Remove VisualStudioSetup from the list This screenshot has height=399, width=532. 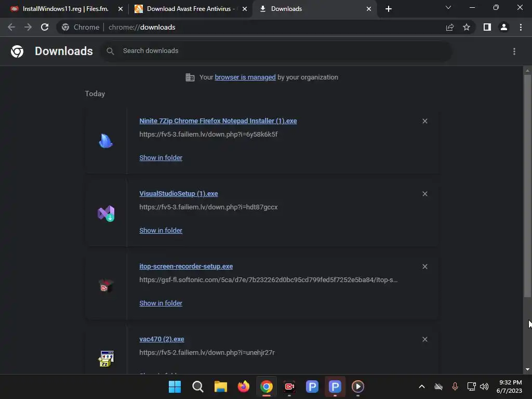tap(425, 194)
